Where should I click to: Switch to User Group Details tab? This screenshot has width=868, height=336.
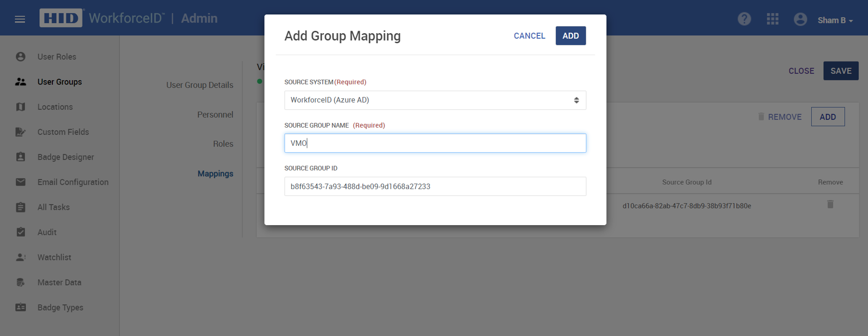[x=200, y=85]
